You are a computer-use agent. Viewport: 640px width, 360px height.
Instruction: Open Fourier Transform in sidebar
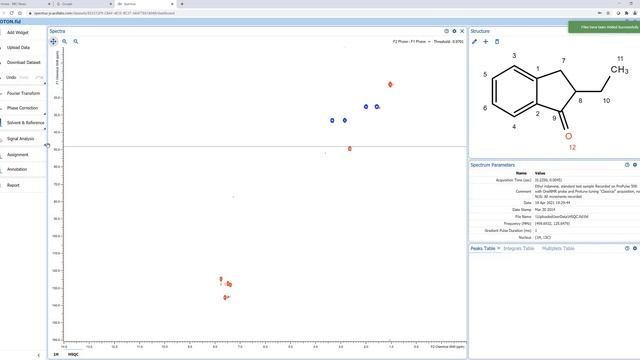[23, 93]
